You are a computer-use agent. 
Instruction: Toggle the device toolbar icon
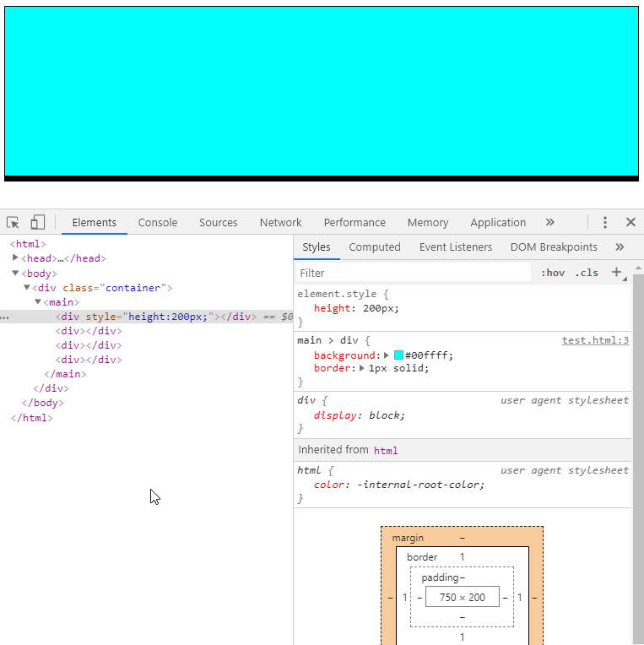click(x=37, y=222)
